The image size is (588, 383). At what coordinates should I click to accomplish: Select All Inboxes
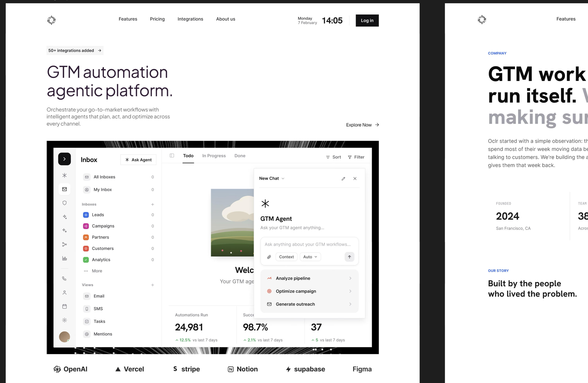(x=118, y=177)
